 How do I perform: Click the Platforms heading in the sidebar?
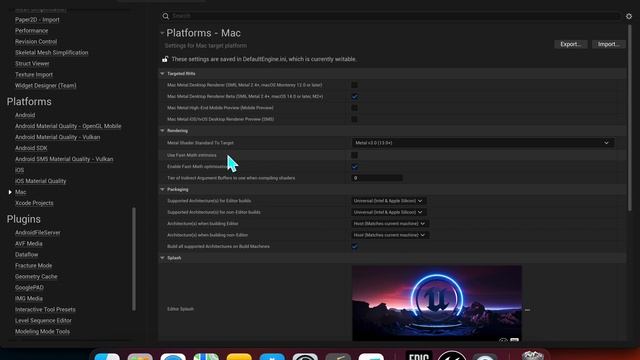(29, 102)
